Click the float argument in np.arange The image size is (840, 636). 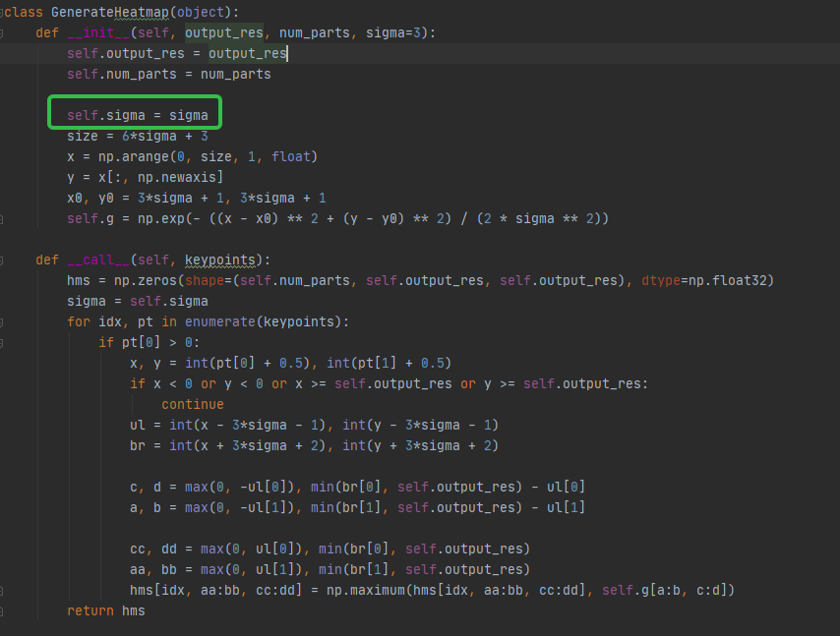(x=291, y=156)
